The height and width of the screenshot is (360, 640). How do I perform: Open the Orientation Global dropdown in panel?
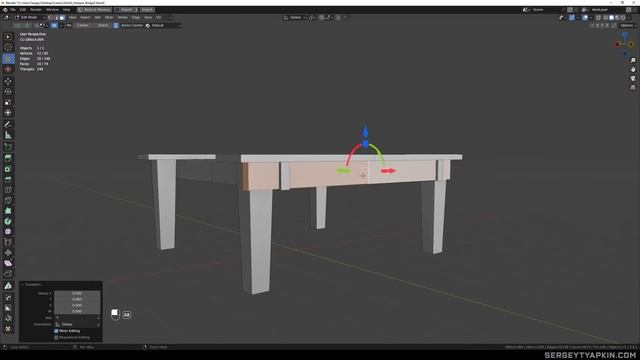(78, 324)
